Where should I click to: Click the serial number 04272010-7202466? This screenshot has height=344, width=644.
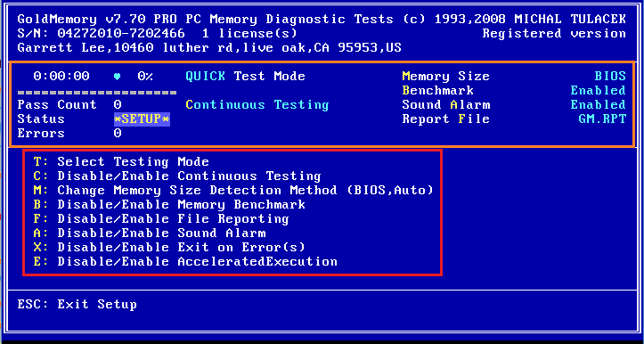click(121, 33)
